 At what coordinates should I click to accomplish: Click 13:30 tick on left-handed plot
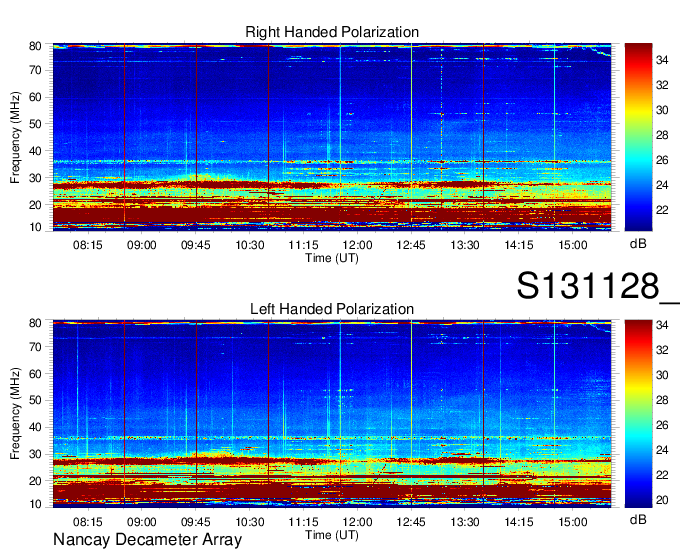(465, 522)
